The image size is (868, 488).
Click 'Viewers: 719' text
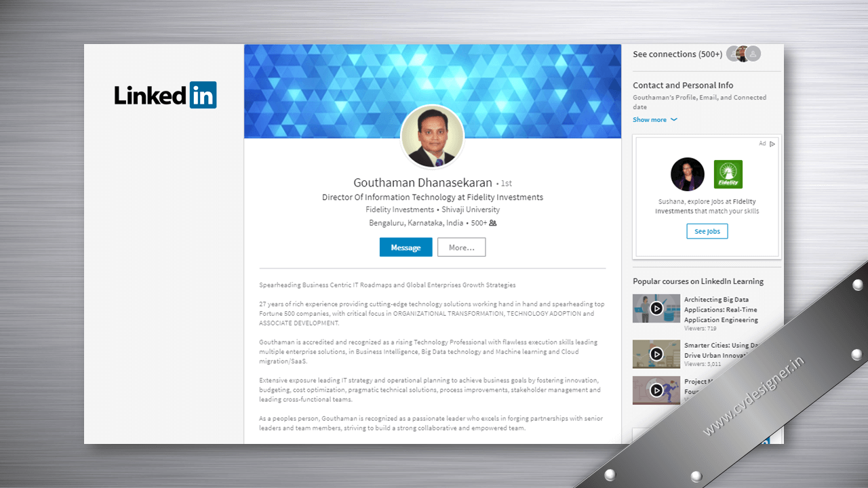click(x=700, y=328)
